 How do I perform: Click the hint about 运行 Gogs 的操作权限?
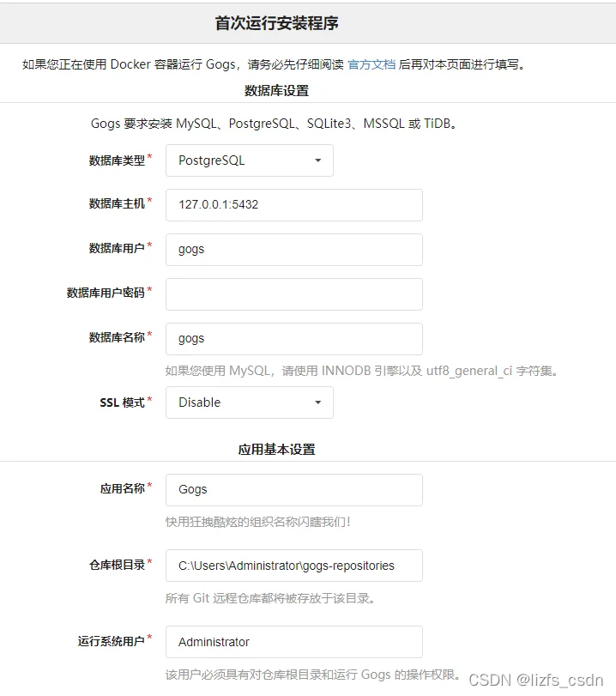tap(313, 675)
